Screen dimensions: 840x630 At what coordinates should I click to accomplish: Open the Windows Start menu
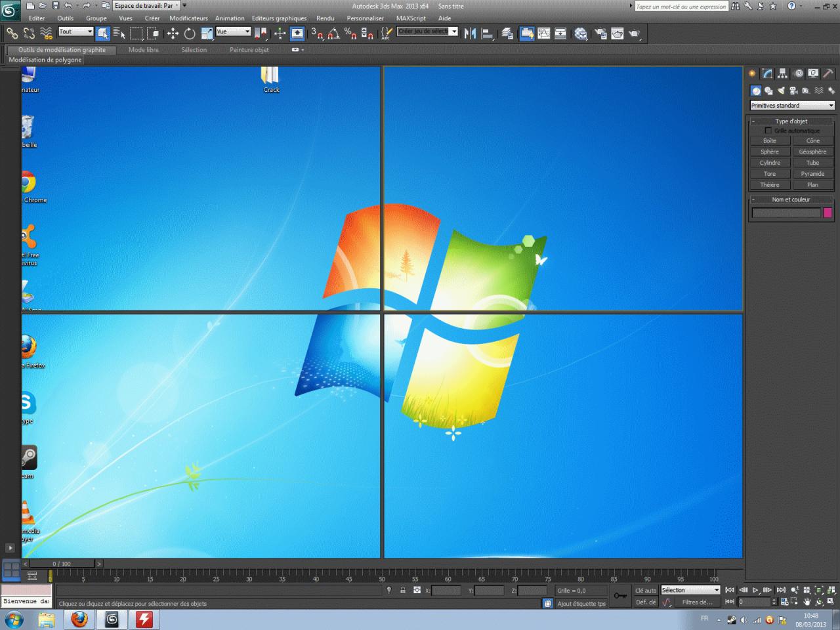pyautogui.click(x=14, y=619)
